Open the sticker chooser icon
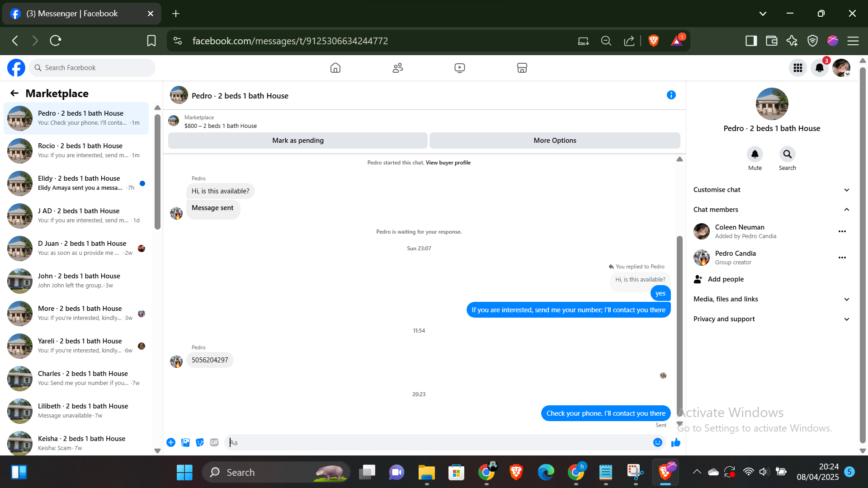This screenshot has width=868, height=488. [200, 442]
